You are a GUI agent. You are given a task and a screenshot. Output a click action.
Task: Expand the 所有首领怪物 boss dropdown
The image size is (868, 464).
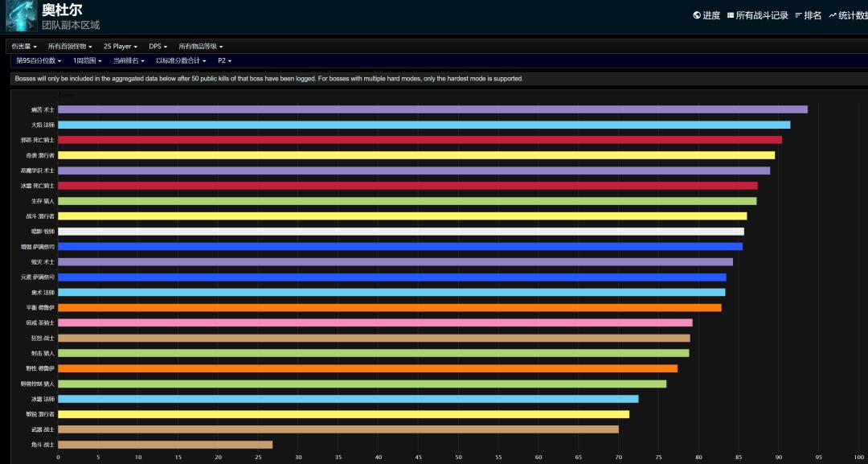point(70,47)
